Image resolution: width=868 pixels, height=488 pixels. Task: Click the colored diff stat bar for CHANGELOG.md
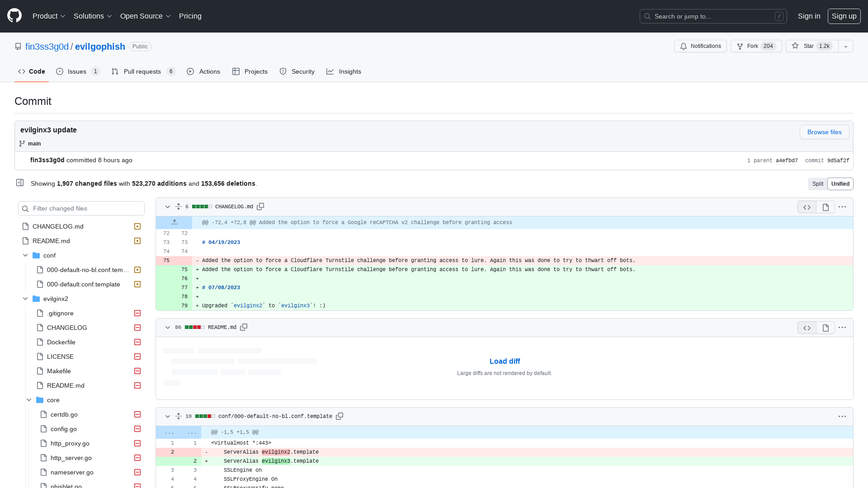point(202,207)
